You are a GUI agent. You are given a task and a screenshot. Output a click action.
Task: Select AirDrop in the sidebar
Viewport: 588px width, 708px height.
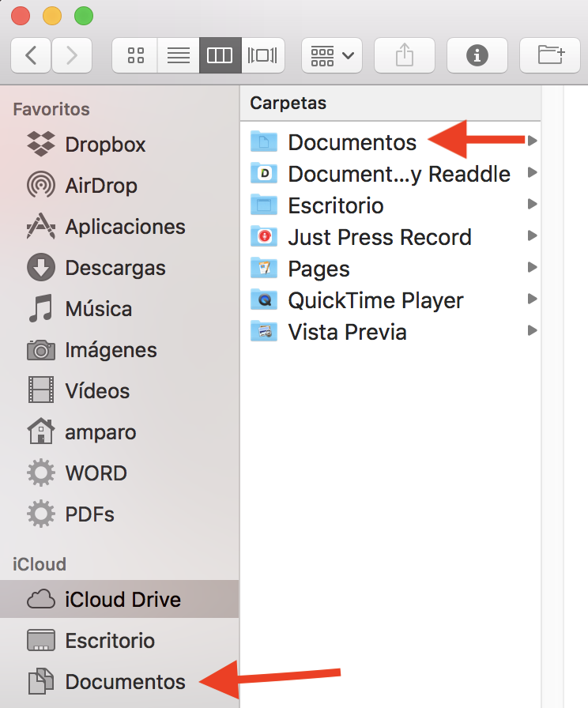[101, 186]
